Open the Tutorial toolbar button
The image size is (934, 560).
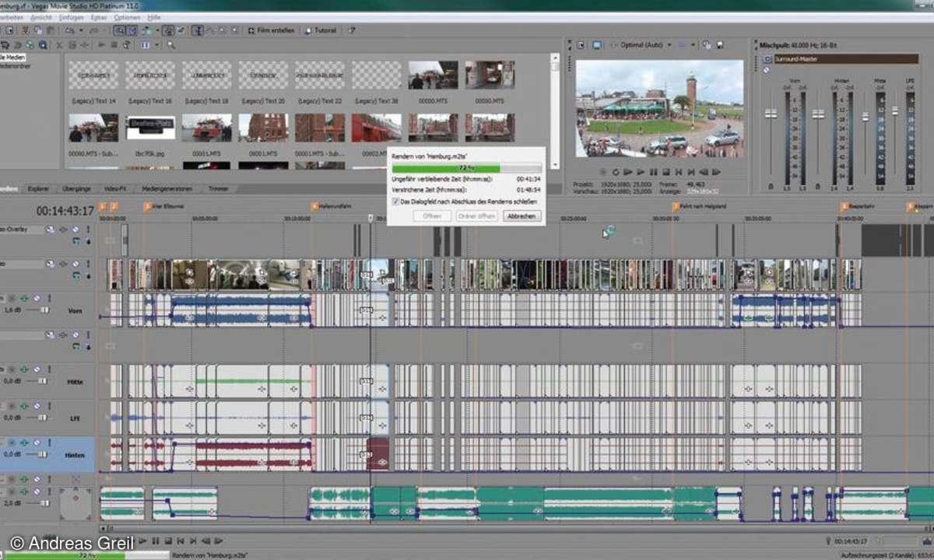click(320, 30)
